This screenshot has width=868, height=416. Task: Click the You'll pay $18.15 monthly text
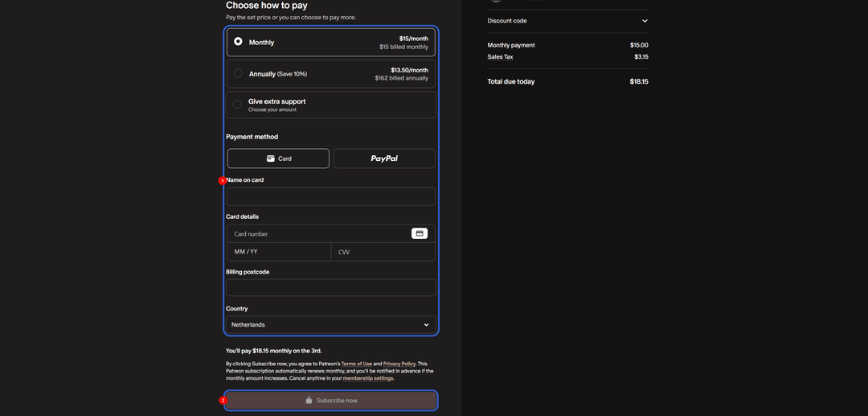(273, 351)
